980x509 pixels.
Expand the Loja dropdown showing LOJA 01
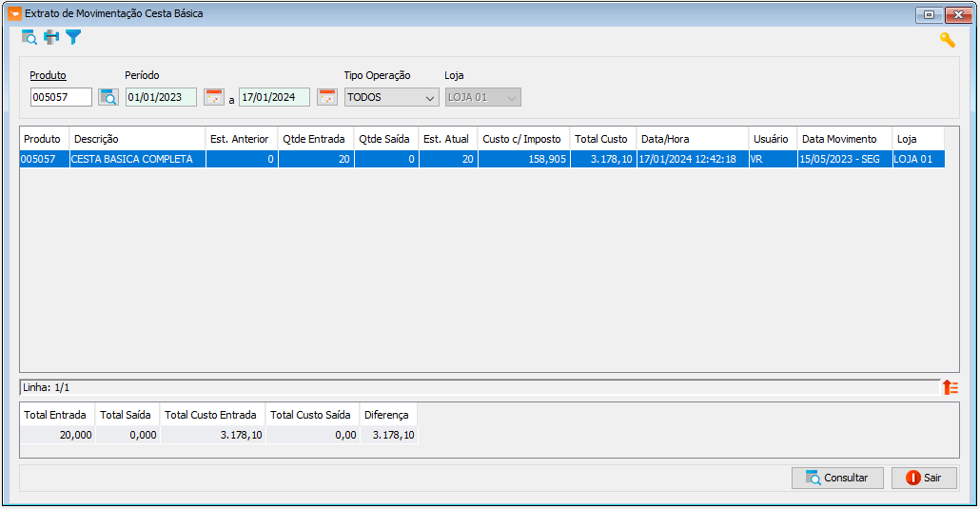[482, 97]
